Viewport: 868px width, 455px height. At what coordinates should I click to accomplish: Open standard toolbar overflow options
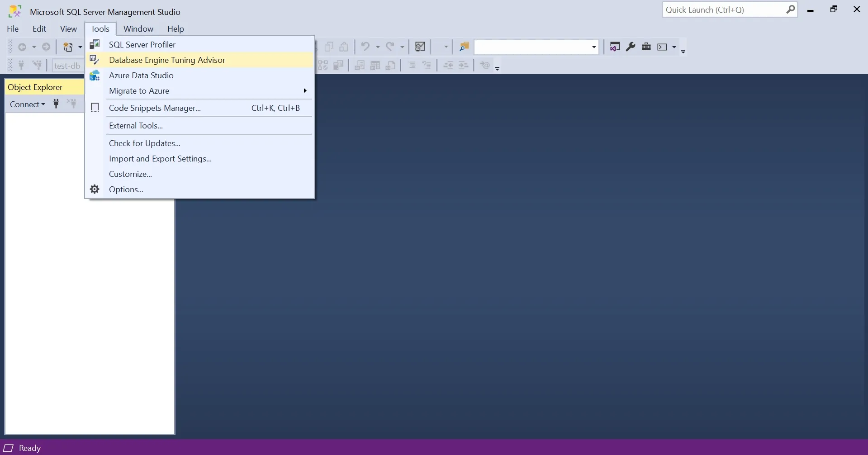(683, 51)
